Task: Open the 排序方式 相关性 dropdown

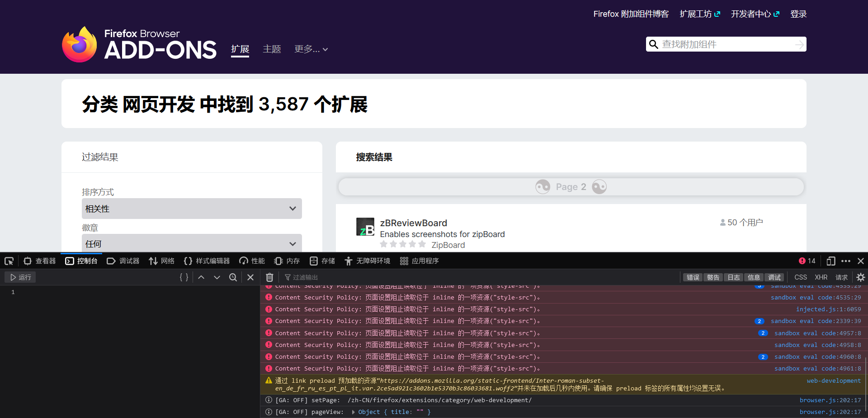Action: (x=192, y=209)
